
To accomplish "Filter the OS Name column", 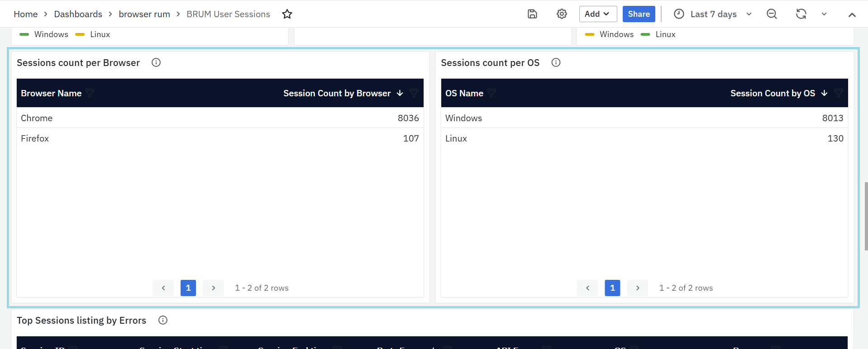I will [x=491, y=93].
